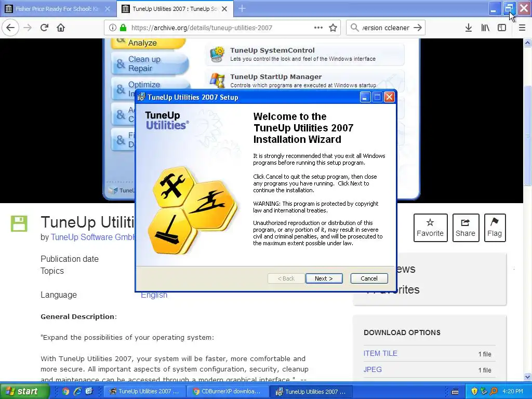
Task: Close the Fisher Price Ready For School tab
Action: coord(108,9)
